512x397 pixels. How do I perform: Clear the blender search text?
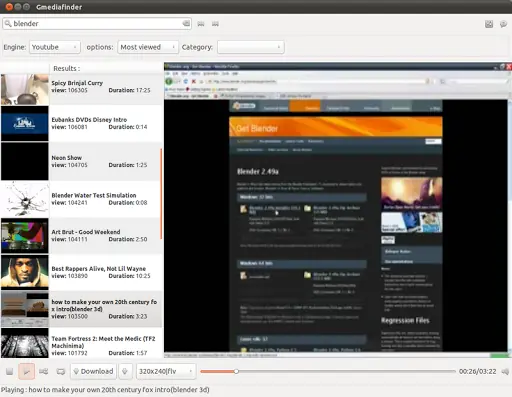(x=186, y=23)
